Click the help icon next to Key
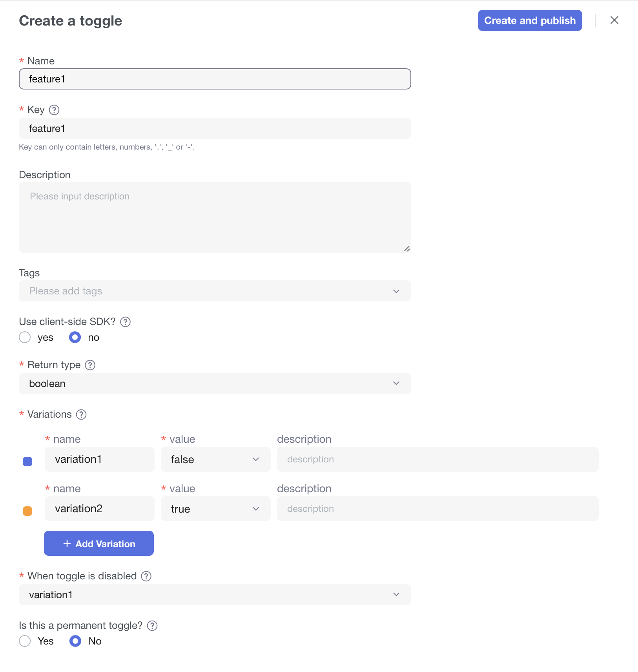Screen dimensions: 638x672 pos(54,110)
